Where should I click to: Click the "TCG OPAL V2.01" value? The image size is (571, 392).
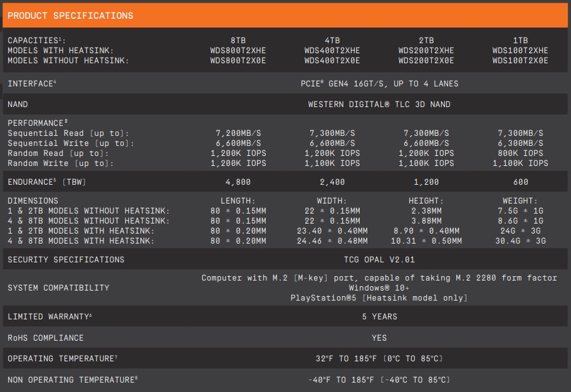pos(379,260)
